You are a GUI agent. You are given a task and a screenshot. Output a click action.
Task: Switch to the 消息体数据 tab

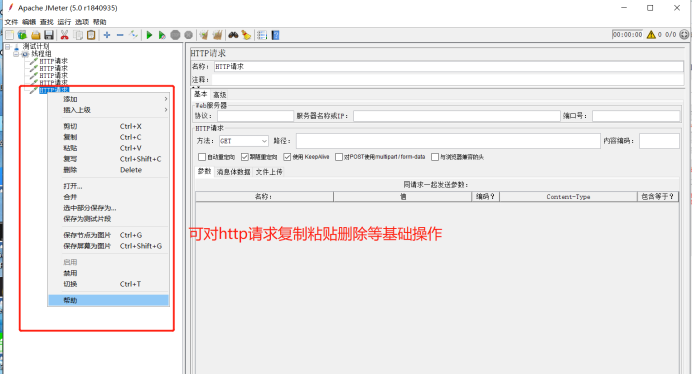pyautogui.click(x=233, y=172)
